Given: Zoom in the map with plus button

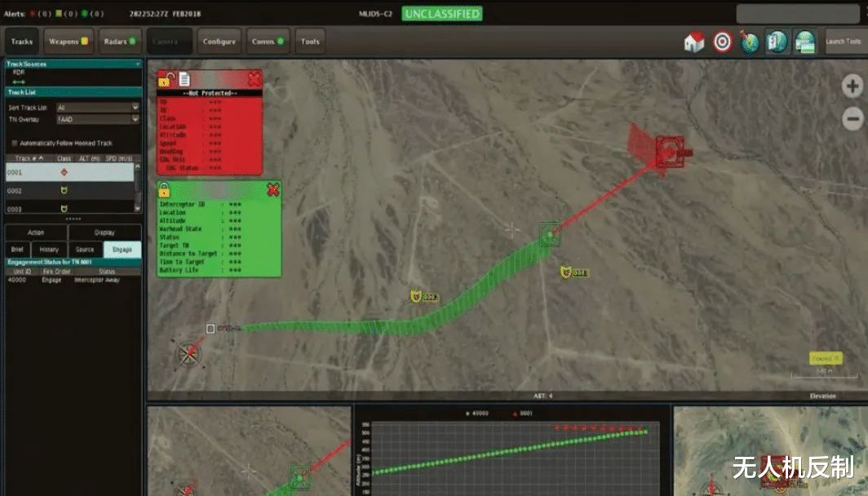Looking at the screenshot, I should point(852,86).
